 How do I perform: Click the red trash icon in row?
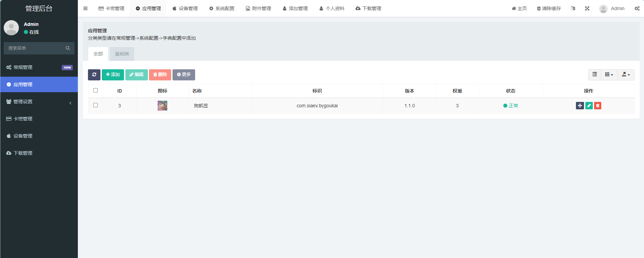597,106
